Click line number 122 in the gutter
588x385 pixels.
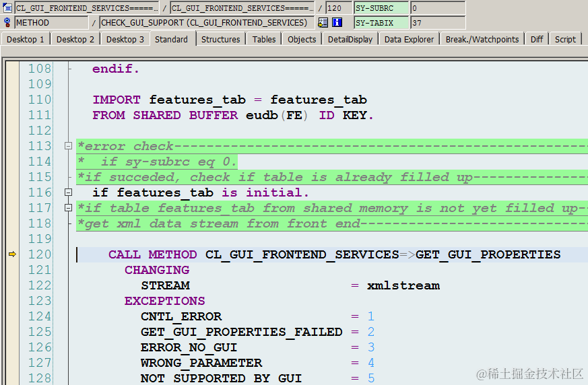click(39, 285)
